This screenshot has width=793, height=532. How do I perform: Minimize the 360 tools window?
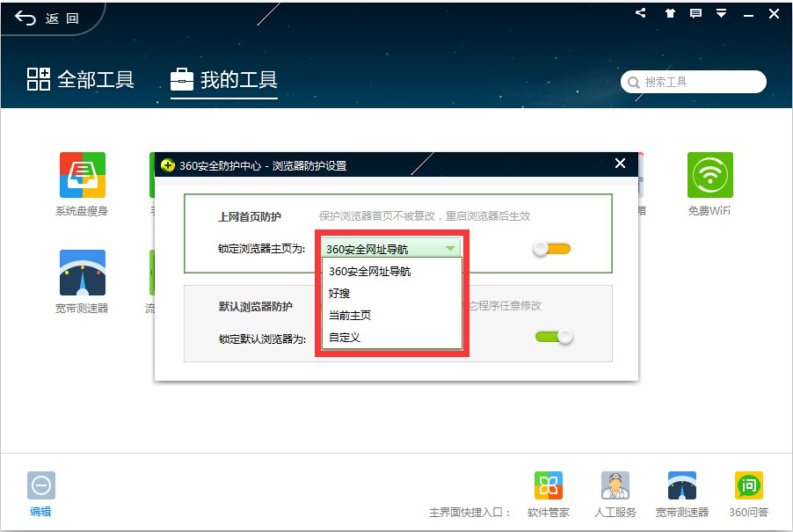point(748,14)
